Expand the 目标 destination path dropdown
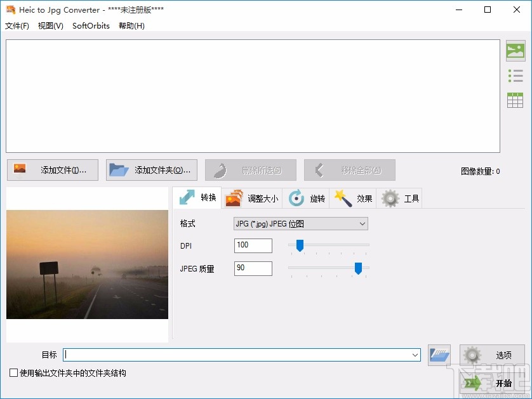The width and height of the screenshot is (532, 399). click(416, 355)
